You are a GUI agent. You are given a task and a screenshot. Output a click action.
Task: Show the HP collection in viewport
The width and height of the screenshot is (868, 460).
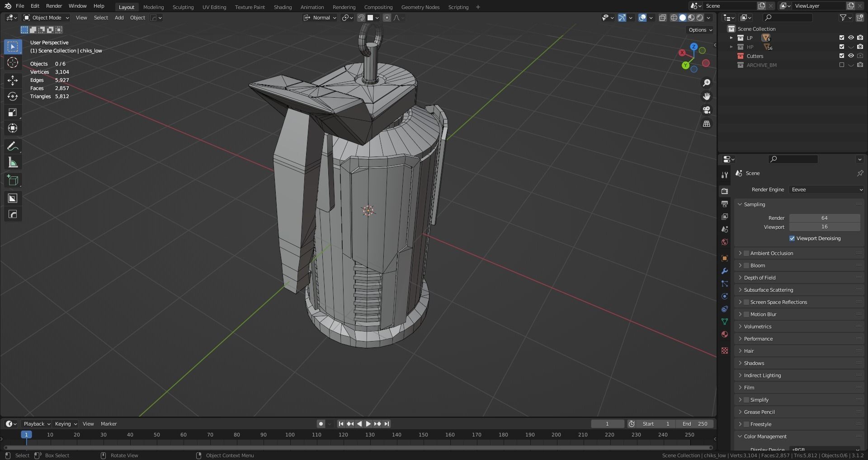(x=851, y=47)
